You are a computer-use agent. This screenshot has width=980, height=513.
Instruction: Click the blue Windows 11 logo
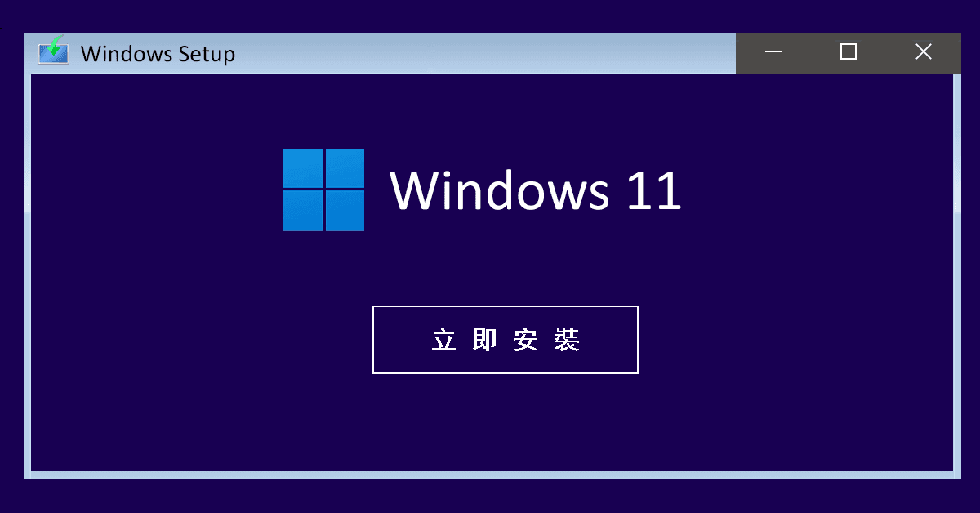(x=323, y=190)
